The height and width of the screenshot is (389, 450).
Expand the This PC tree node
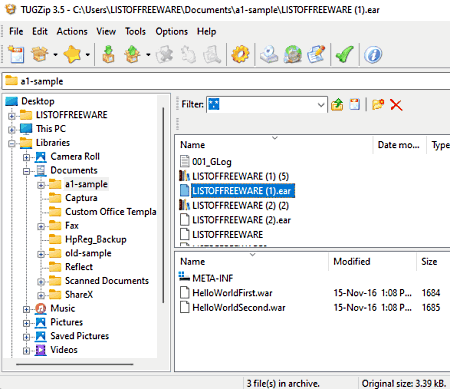click(x=12, y=130)
